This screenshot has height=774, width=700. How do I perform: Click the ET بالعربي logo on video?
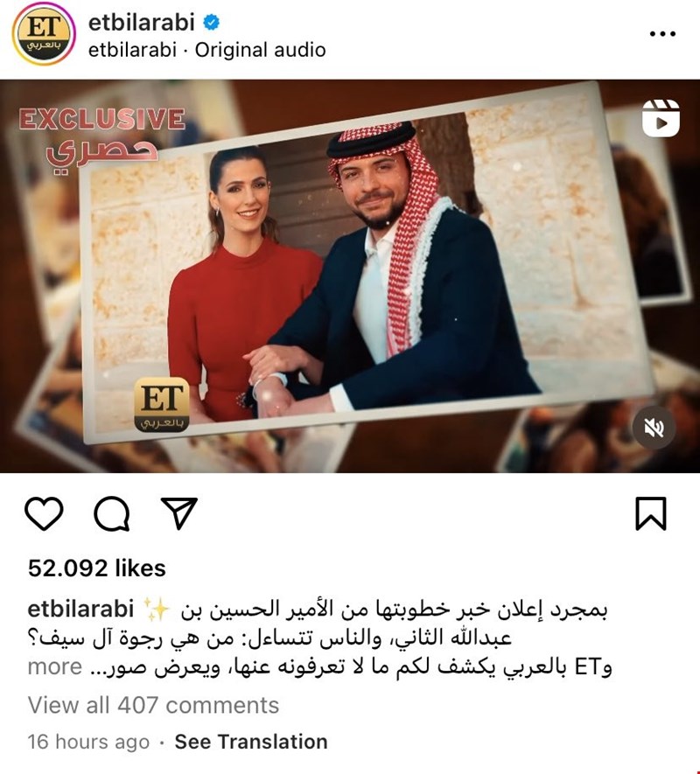point(162,405)
